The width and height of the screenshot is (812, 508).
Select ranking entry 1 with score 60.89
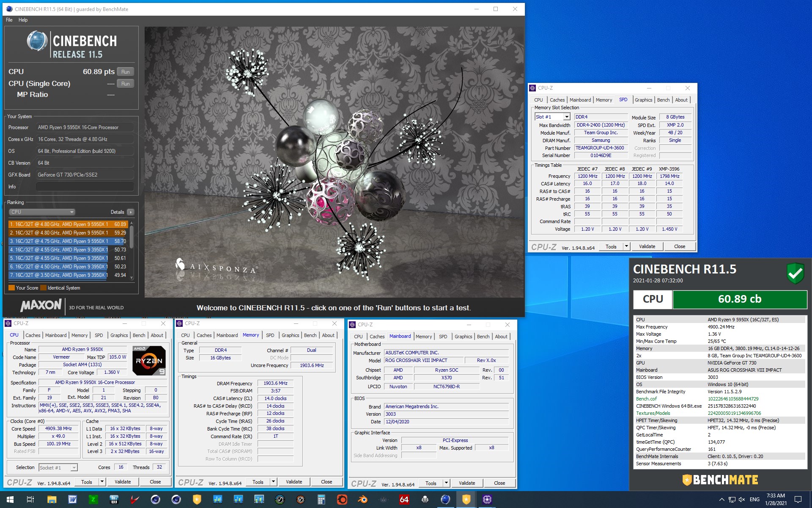point(68,224)
